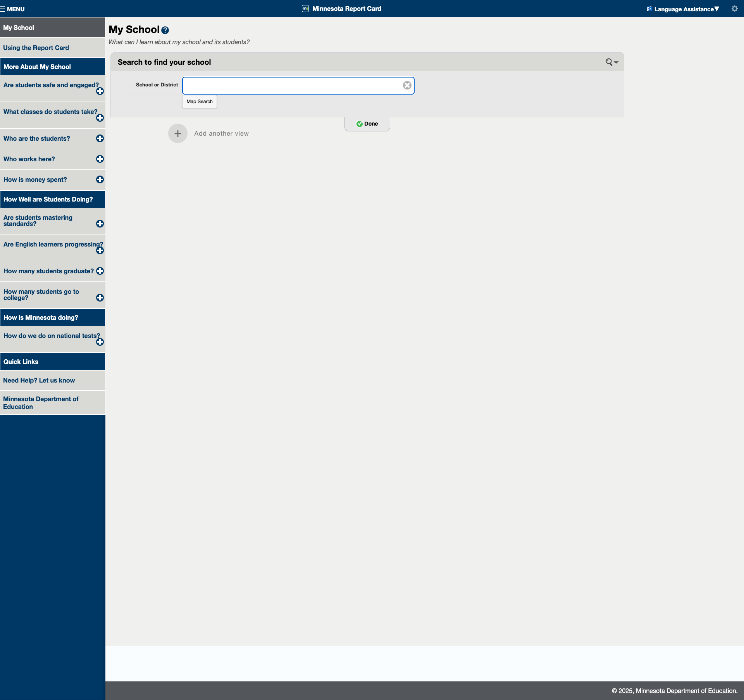Click the Minnesota Report Card logo icon
Image resolution: width=744 pixels, height=700 pixels.
(x=305, y=9)
